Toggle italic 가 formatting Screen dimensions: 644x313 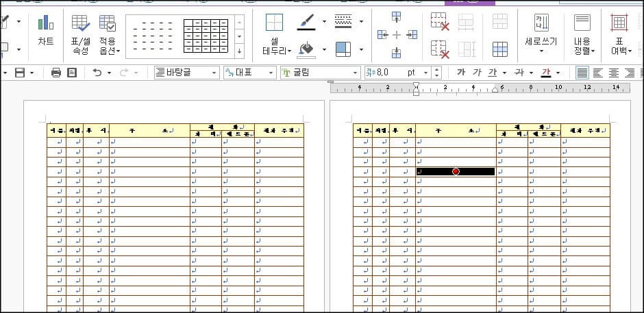(476, 73)
